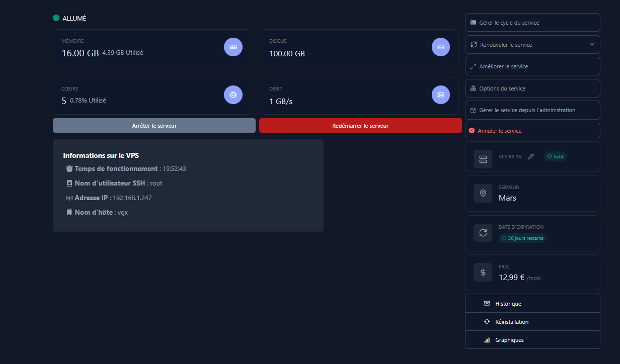Screen dimensions: 620x364
Task: Expand the Renouveler le service dropdown chevron
Action: tap(592, 45)
